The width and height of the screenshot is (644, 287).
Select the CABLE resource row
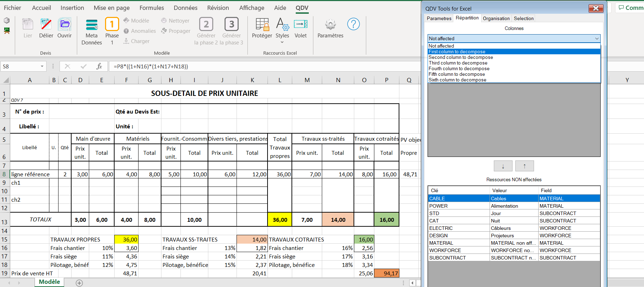pyautogui.click(x=514, y=199)
